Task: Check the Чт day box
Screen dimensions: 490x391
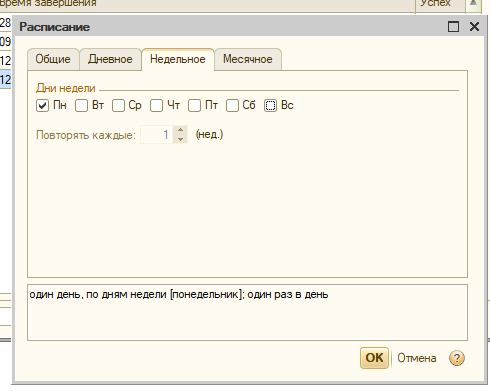Action: 156,106
